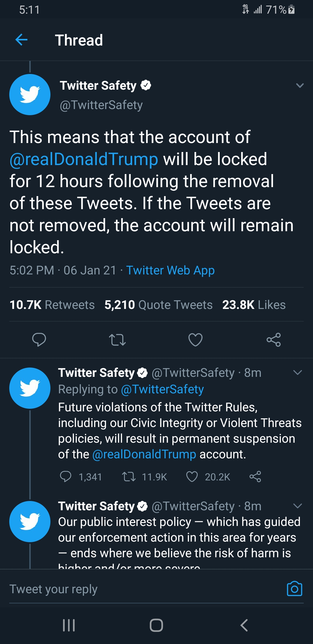313x644 pixels.
Task: Tap the Android home navigation button
Action: [156, 625]
